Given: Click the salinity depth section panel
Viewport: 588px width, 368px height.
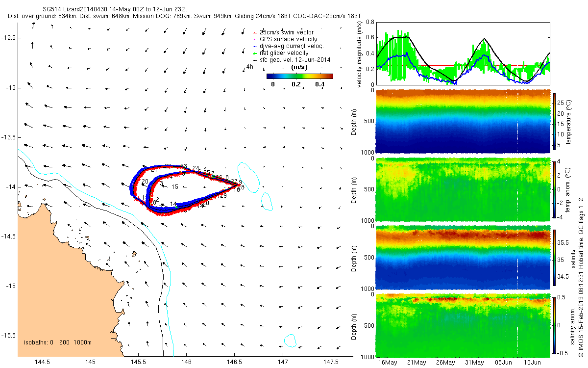Looking at the screenshot, I should click(463, 258).
